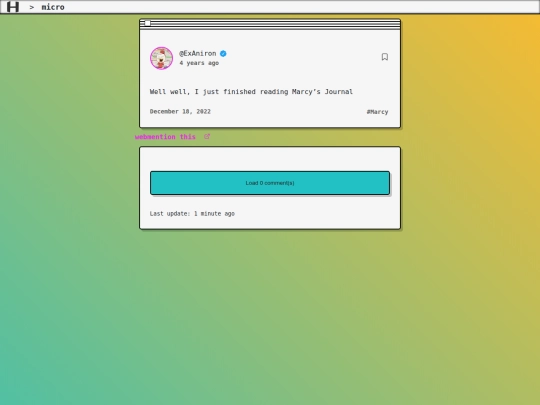Open the micro breadcrumb link
The height and width of the screenshot is (405, 540).
tap(53, 7)
